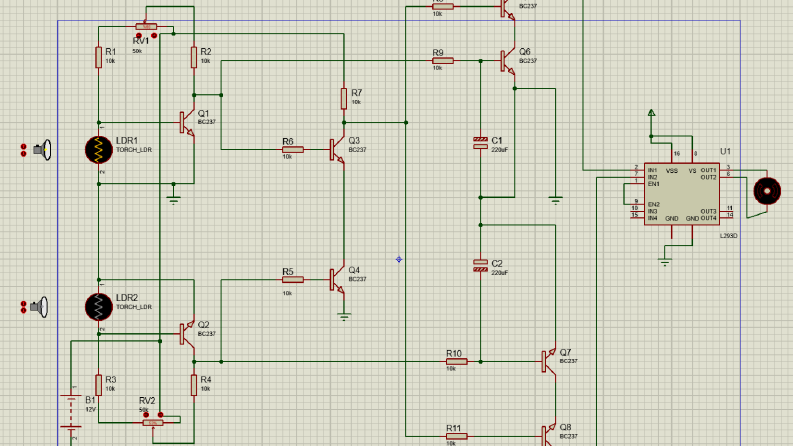Click the DC motor symbol
The width and height of the screenshot is (793, 446).
pos(767,191)
